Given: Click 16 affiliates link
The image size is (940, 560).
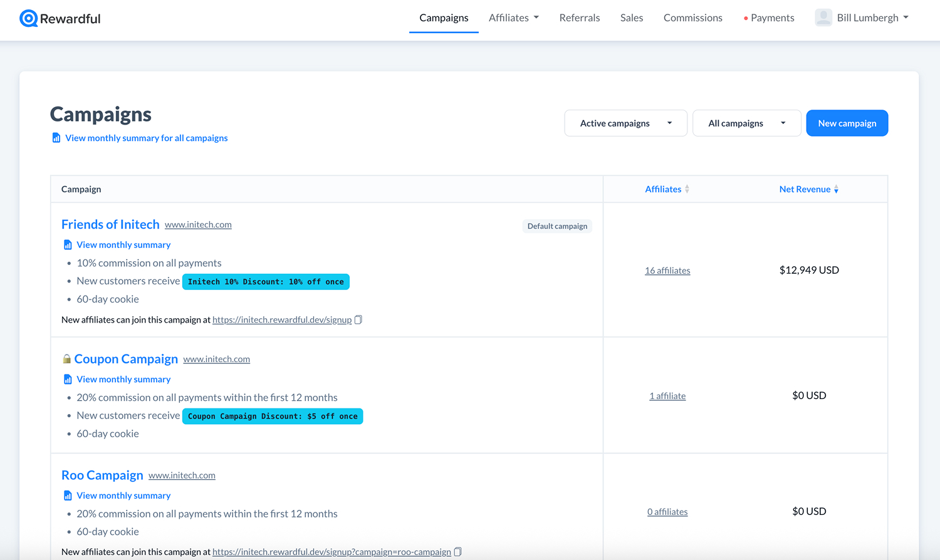Looking at the screenshot, I should [x=667, y=271].
